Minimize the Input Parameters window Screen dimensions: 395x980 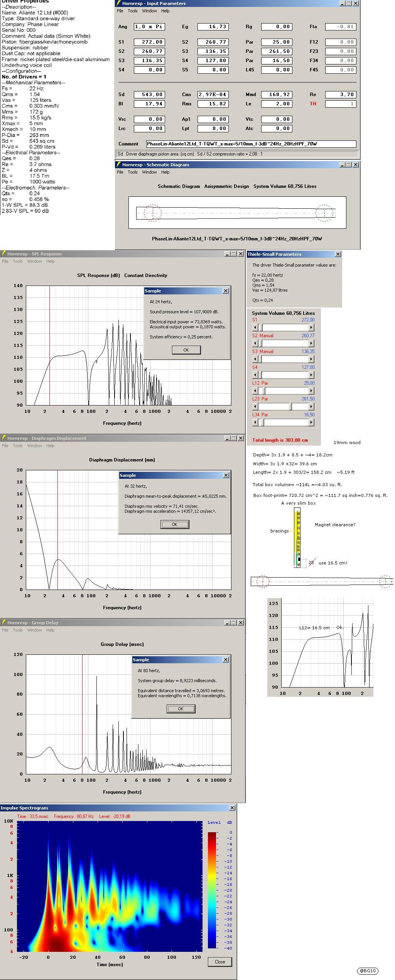tap(342, 3)
